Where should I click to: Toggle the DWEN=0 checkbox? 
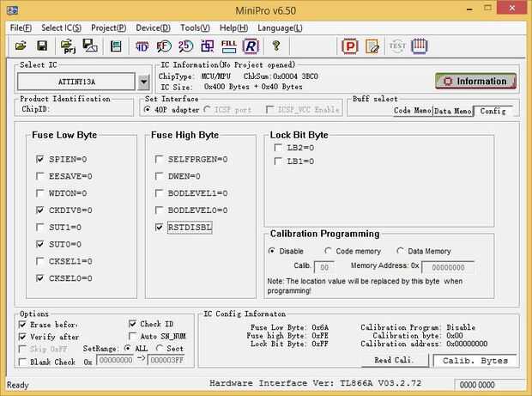(x=159, y=176)
